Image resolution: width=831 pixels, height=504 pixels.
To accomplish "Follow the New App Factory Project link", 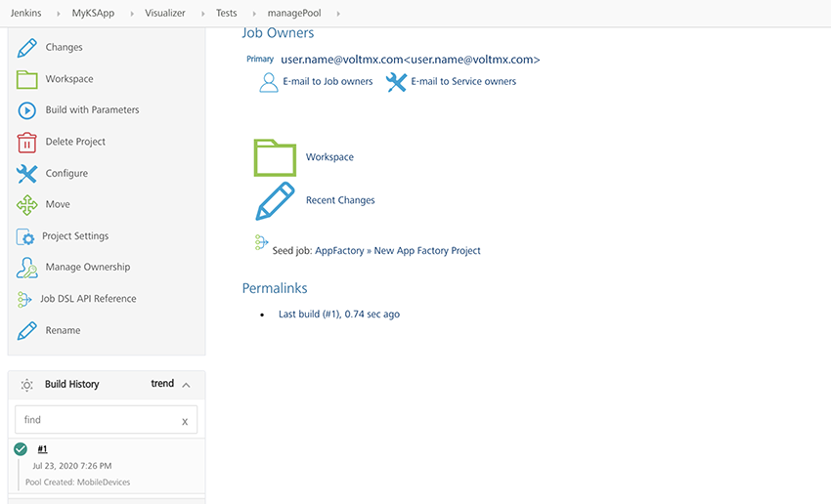I will tap(427, 251).
